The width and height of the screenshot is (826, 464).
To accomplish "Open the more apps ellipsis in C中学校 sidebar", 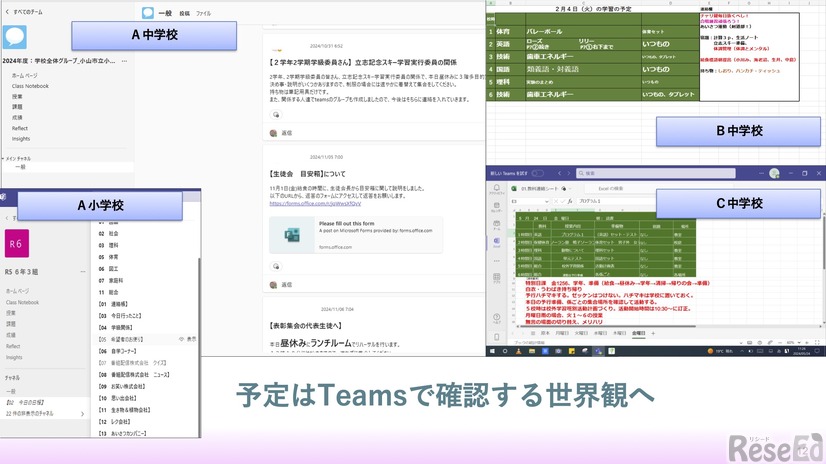I will pos(496,261).
